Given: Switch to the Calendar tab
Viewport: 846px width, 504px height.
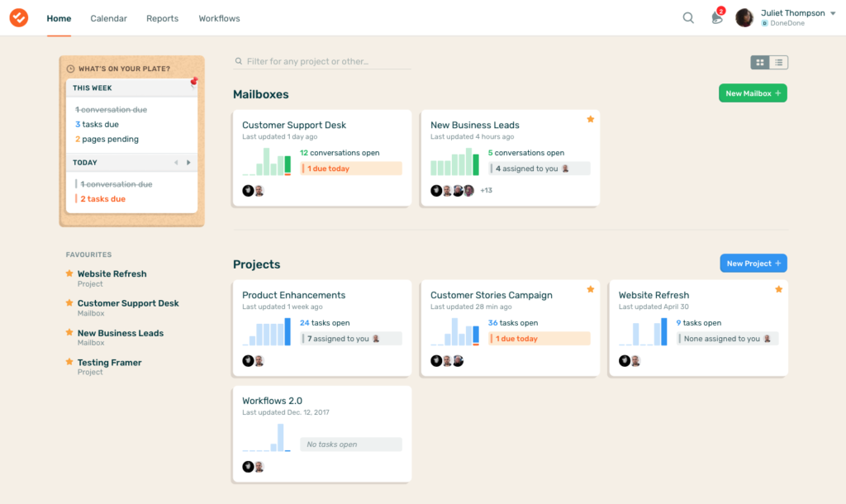Looking at the screenshot, I should 108,17.
